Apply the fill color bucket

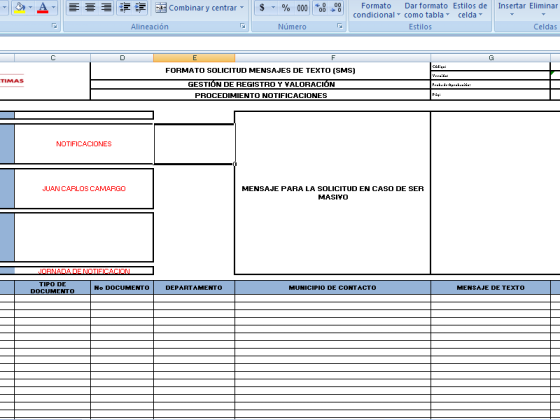[19, 7]
